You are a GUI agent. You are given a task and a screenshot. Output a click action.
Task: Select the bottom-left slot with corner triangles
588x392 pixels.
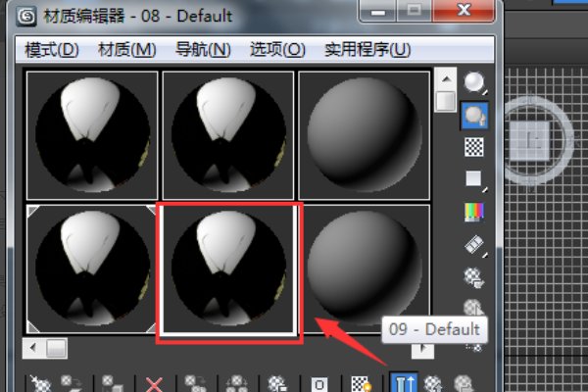pos(92,269)
